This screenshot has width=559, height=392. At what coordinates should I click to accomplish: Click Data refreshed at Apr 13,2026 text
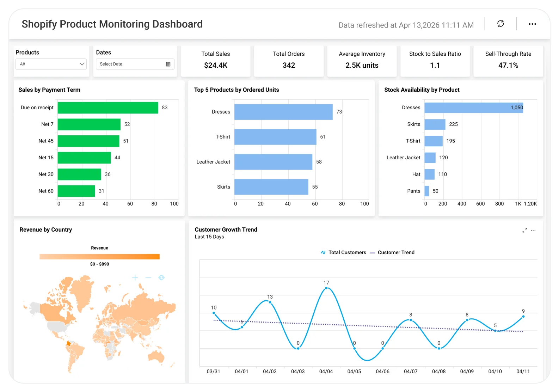[406, 25]
